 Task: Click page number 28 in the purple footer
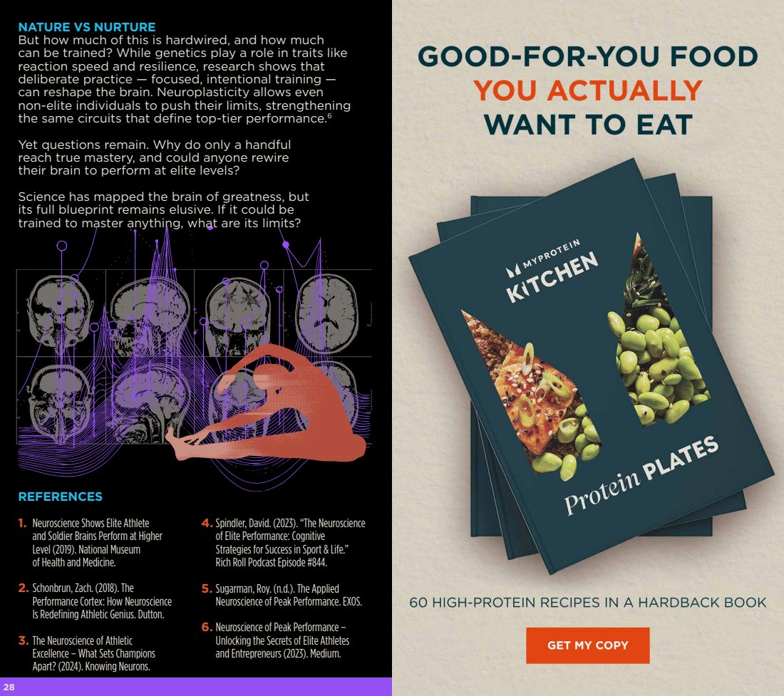9,687
